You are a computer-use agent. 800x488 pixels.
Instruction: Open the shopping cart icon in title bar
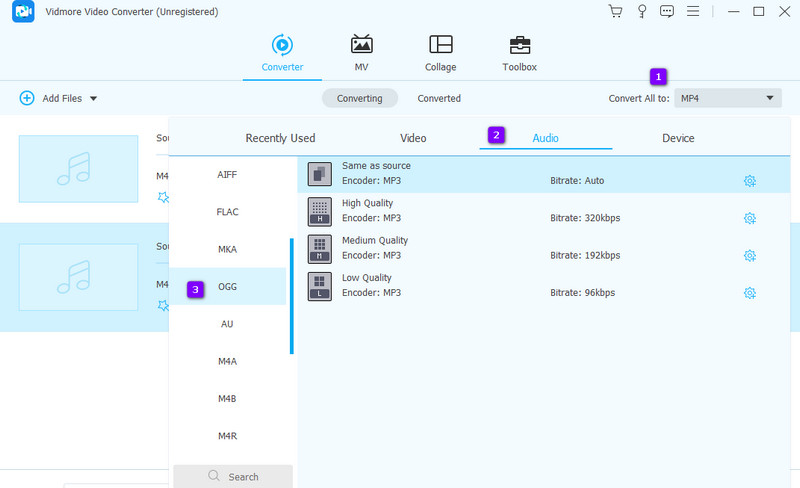click(x=615, y=12)
